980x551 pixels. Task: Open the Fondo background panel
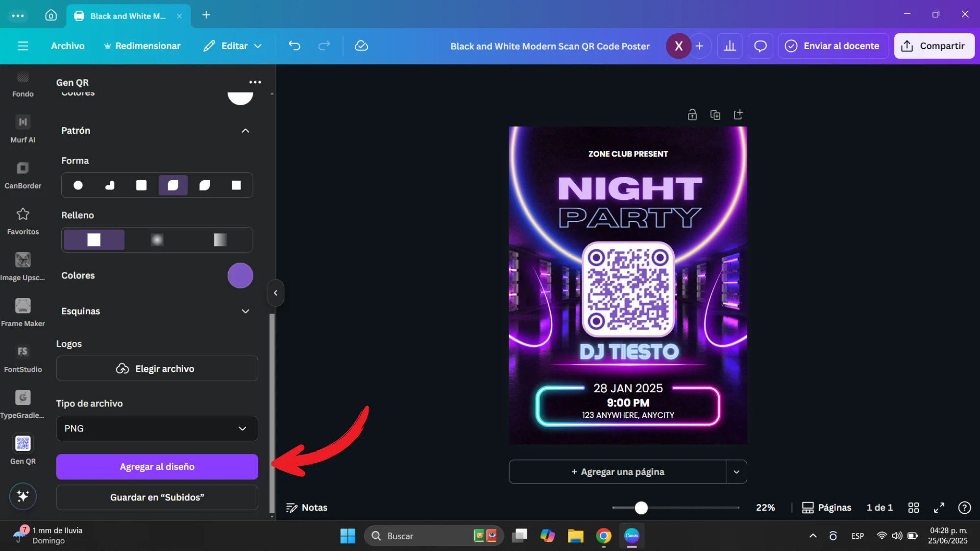23,84
